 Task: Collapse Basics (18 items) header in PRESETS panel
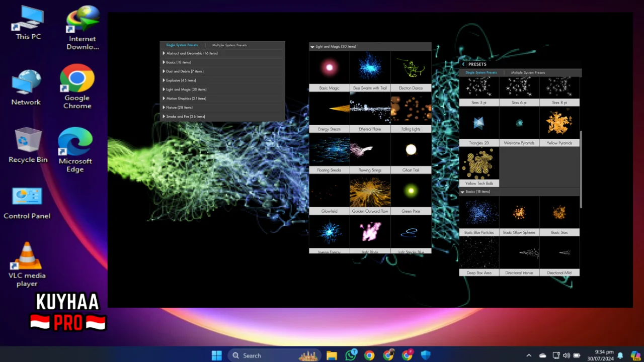tap(519, 192)
